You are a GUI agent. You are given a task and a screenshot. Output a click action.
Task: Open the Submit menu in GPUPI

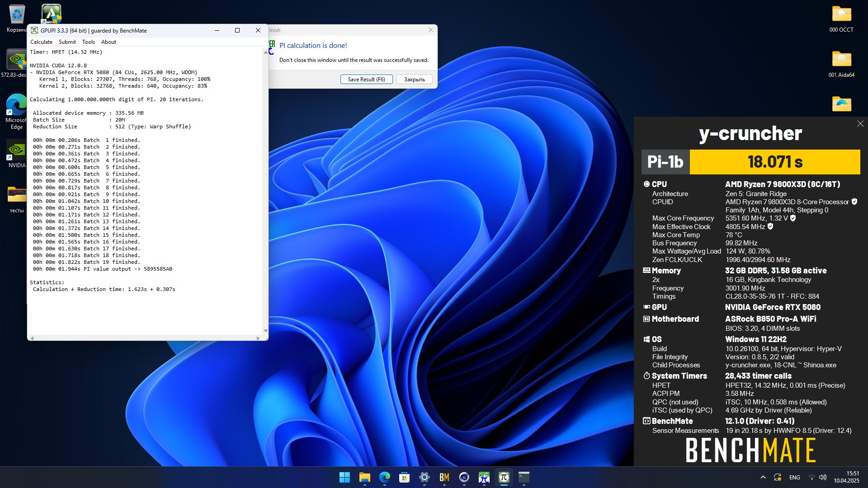67,42
